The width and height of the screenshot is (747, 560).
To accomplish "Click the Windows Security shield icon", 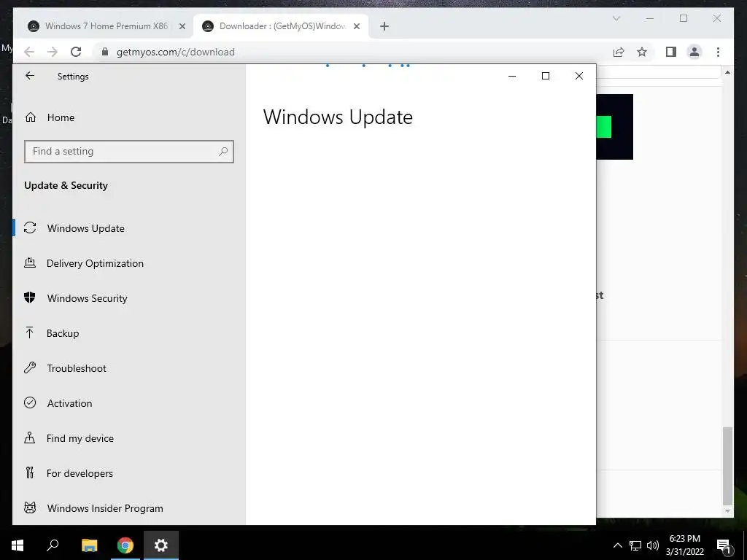I will [x=29, y=297].
